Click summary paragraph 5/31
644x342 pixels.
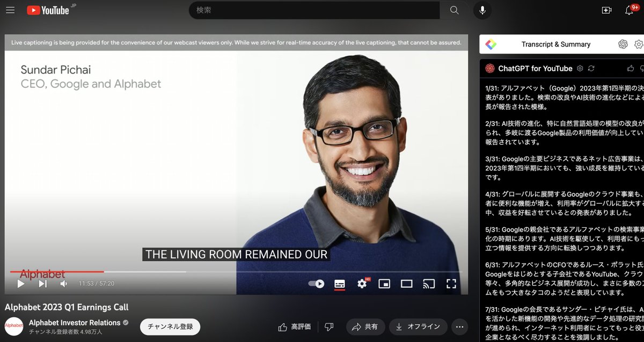565,239
